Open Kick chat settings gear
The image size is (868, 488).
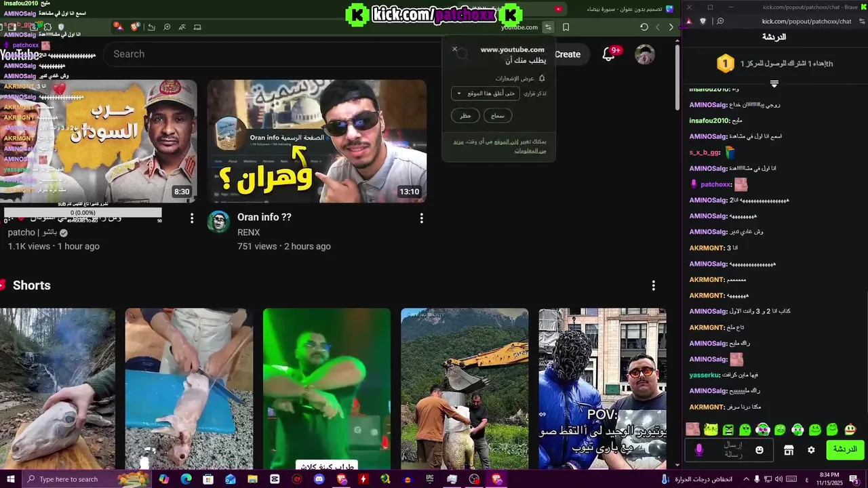tap(811, 450)
